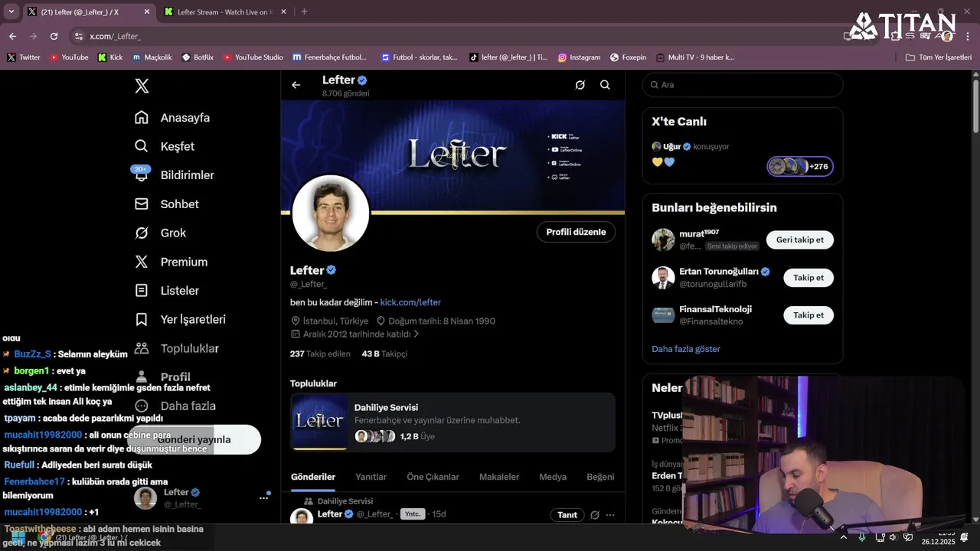This screenshot has height=551, width=980.
Task: Switch to the Yanıtlar tab
Action: pos(371,477)
